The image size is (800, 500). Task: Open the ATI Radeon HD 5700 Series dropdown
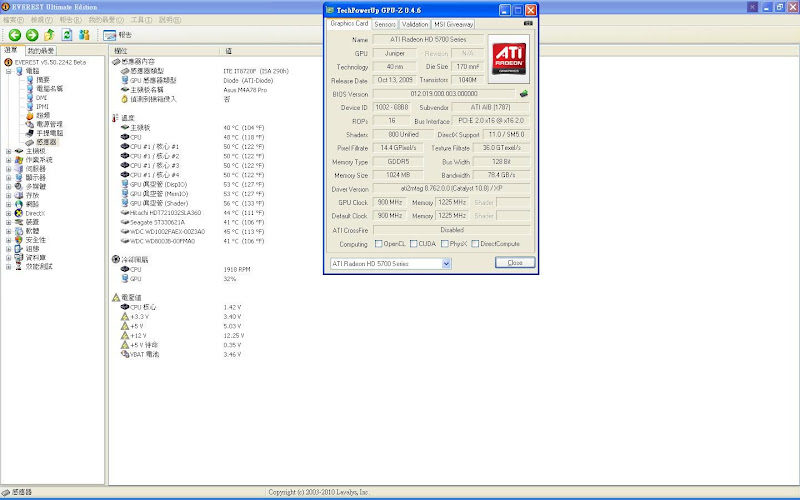coord(446,264)
